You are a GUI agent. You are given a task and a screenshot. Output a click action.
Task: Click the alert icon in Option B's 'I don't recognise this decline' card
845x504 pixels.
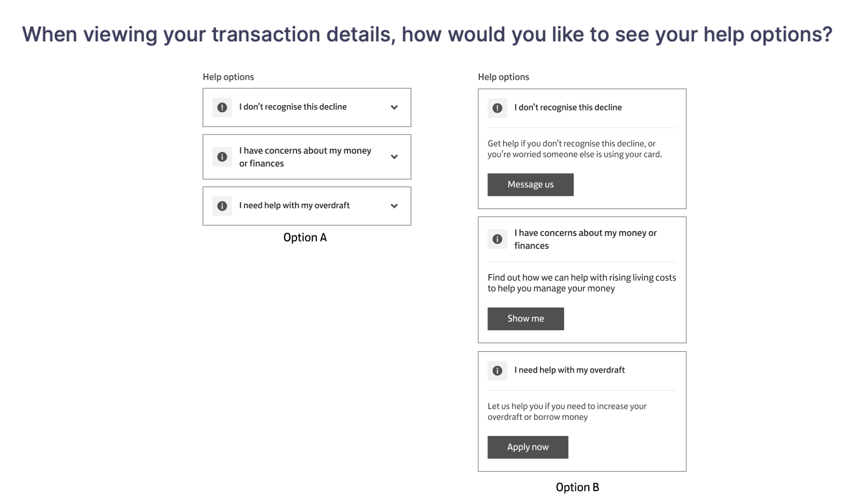(497, 108)
